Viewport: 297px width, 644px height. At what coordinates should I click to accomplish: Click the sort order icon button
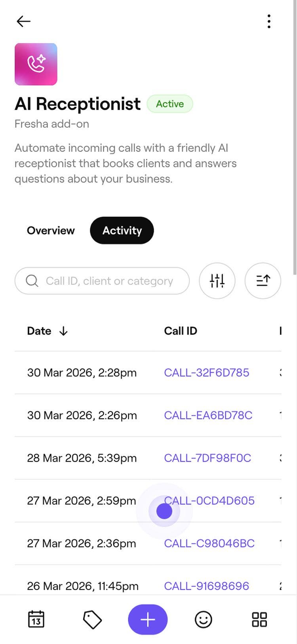[263, 281]
